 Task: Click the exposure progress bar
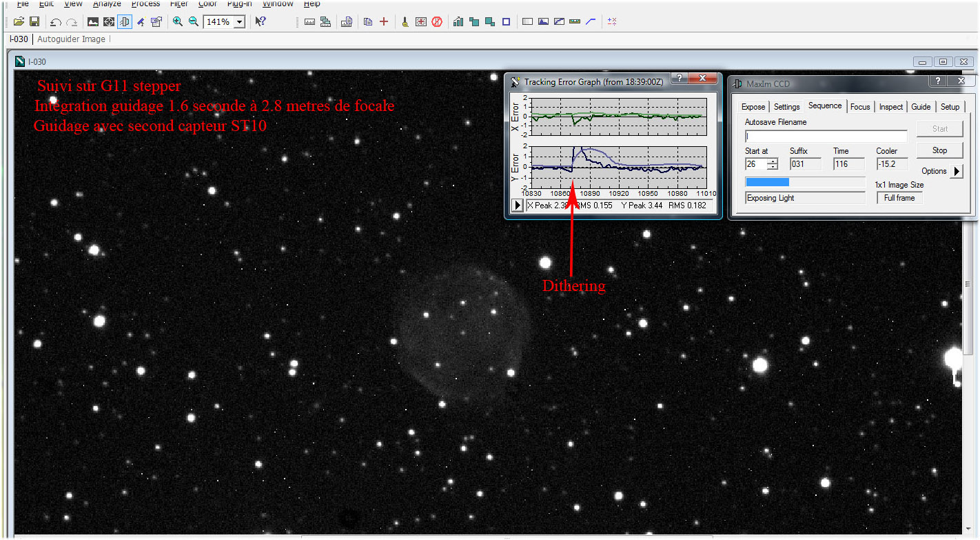[x=804, y=182]
